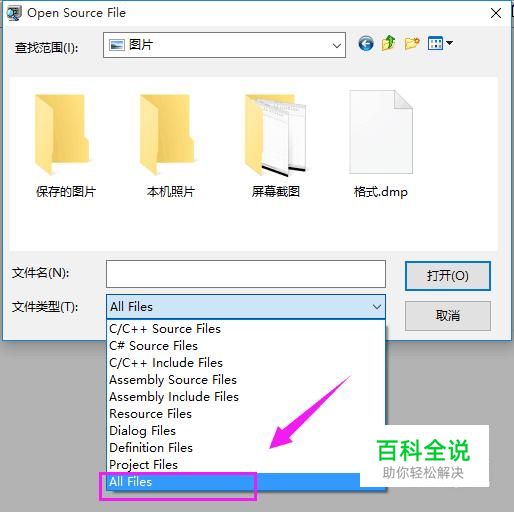514x512 pixels.
Task: Open the view menu icon
Action: click(x=435, y=43)
